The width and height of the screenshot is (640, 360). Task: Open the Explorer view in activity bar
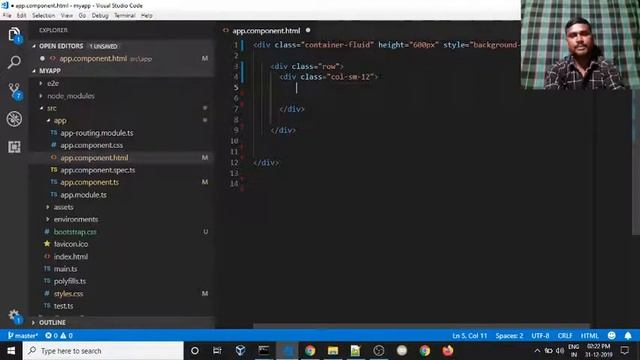coord(14,34)
